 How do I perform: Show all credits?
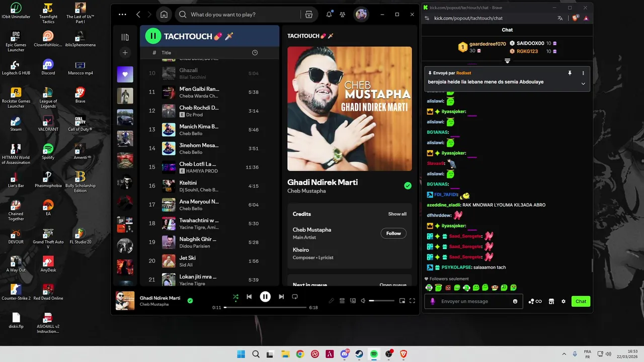(397, 214)
